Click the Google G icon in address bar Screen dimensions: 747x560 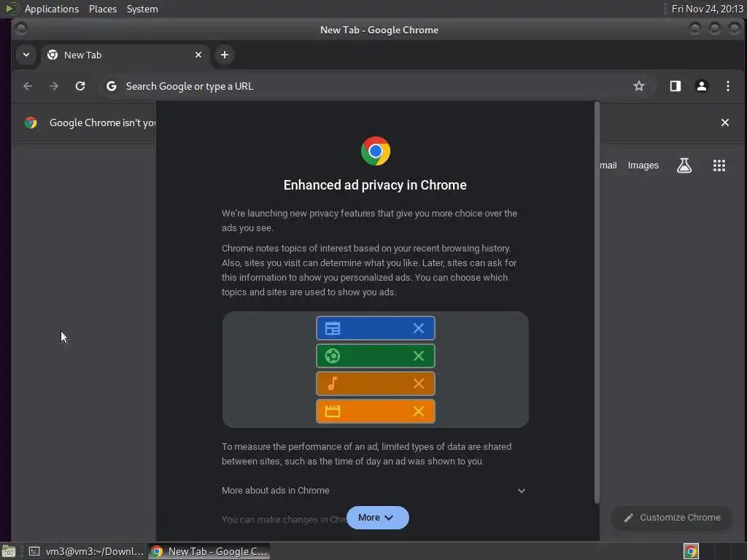(112, 86)
